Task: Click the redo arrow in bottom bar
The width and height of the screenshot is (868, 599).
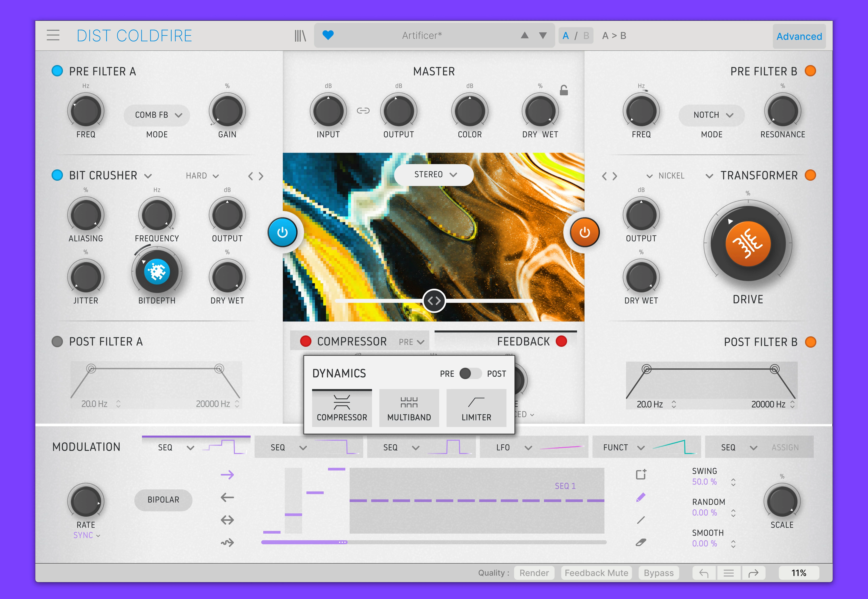Action: [x=754, y=573]
